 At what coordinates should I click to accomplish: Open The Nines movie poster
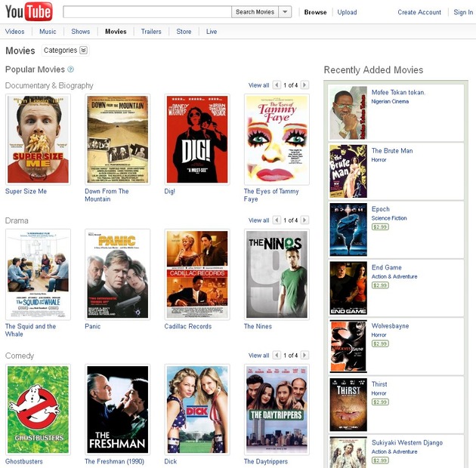click(x=277, y=274)
